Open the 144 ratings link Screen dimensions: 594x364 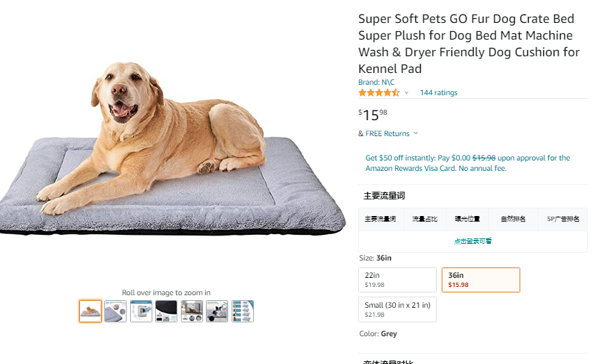pos(438,92)
